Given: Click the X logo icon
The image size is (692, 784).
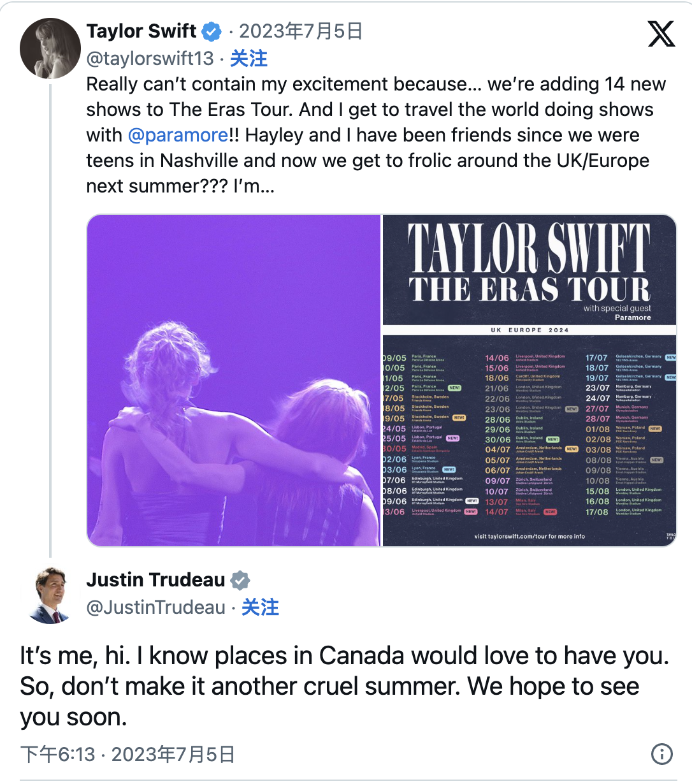Looking at the screenshot, I should tap(661, 34).
